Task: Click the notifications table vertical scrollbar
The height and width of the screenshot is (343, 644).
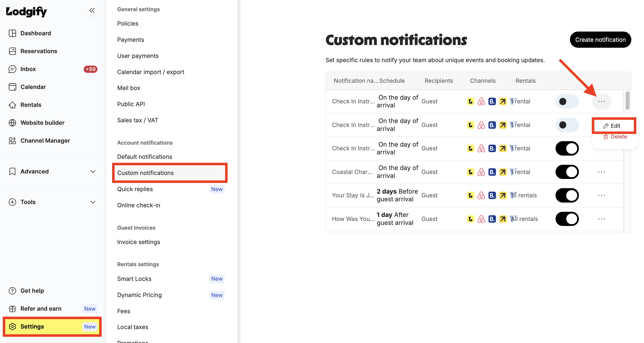Action: pyautogui.click(x=628, y=100)
